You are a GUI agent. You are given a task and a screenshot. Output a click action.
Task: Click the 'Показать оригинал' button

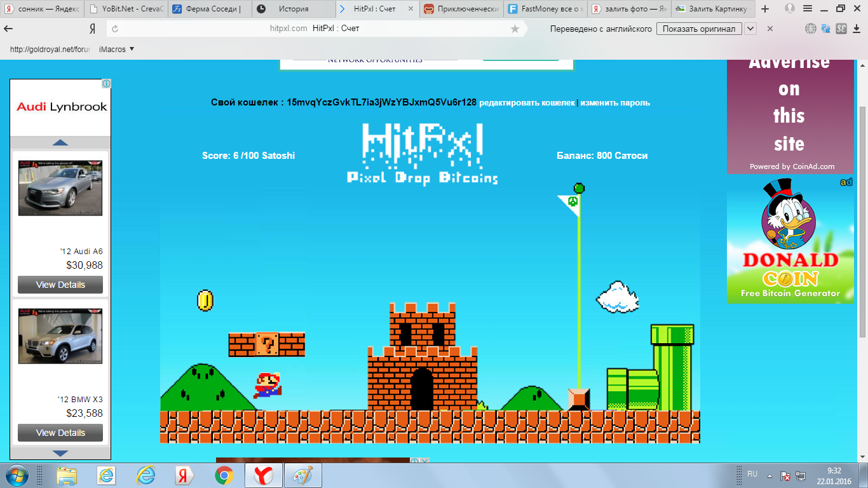699,29
